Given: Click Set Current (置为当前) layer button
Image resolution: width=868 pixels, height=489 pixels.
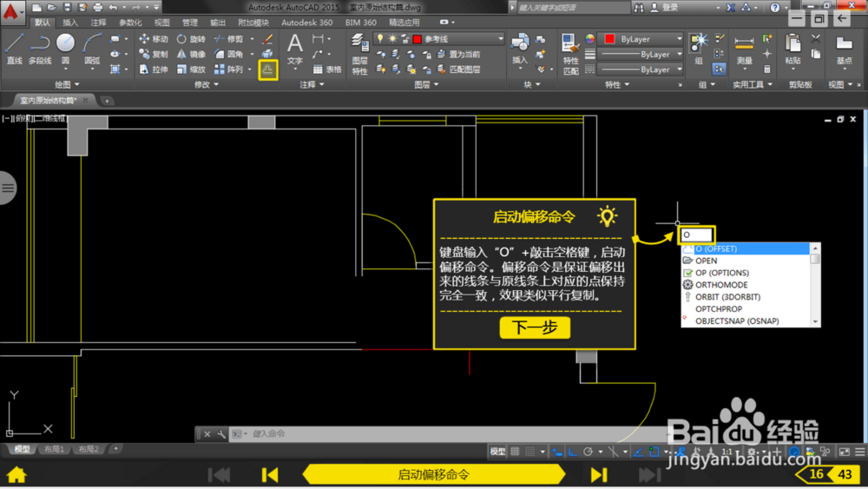Looking at the screenshot, I should [x=459, y=54].
